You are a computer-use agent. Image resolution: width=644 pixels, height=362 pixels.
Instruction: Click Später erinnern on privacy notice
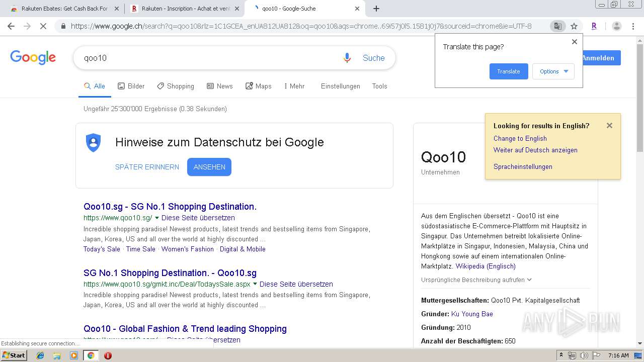(x=147, y=167)
